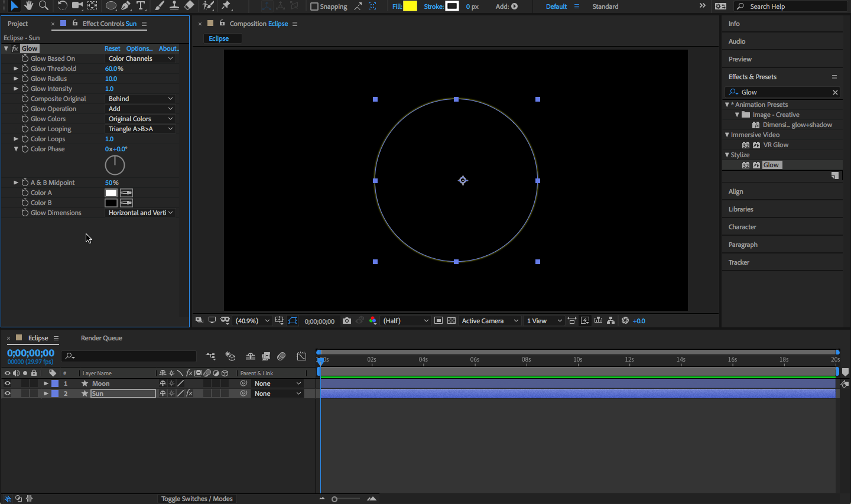The height and width of the screenshot is (504, 851).
Task: Select the Zoom tool
Action: 43,6
